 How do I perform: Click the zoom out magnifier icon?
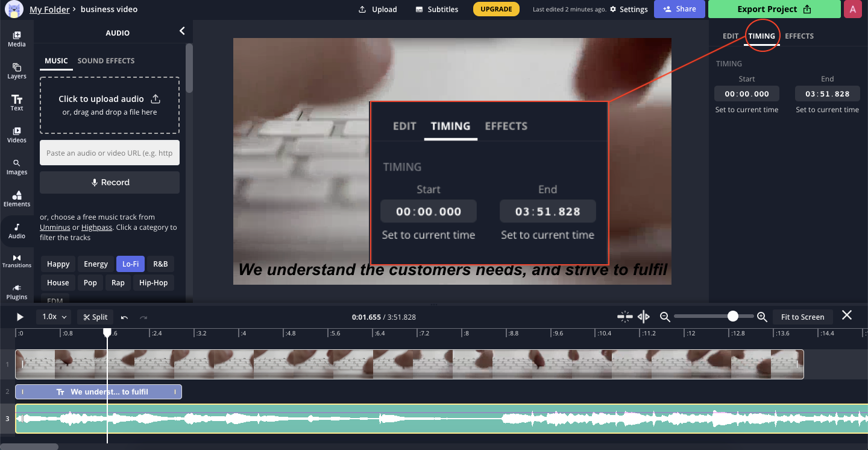coord(665,317)
